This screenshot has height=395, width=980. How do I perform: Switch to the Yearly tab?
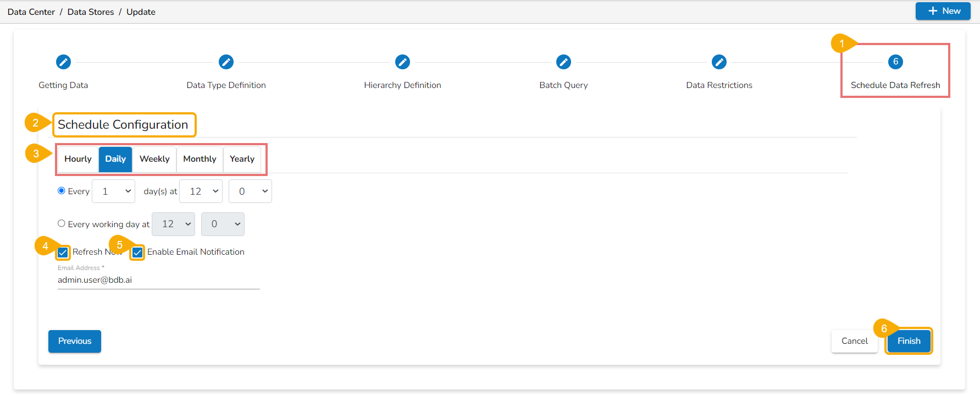pos(242,159)
